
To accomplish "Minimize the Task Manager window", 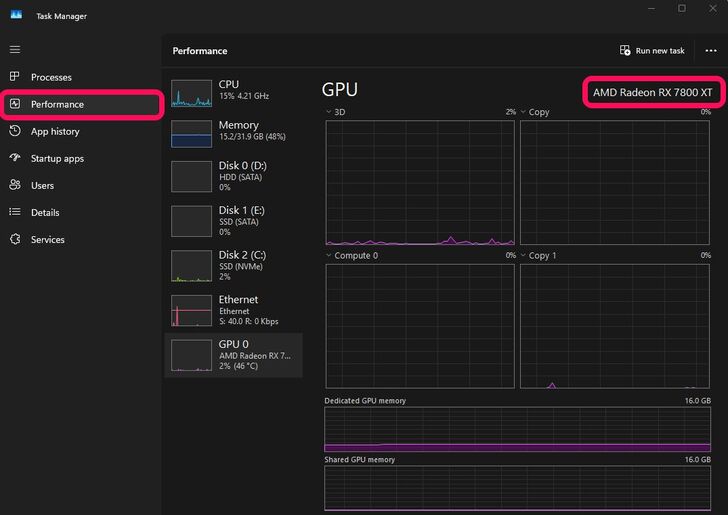I will (651, 8).
